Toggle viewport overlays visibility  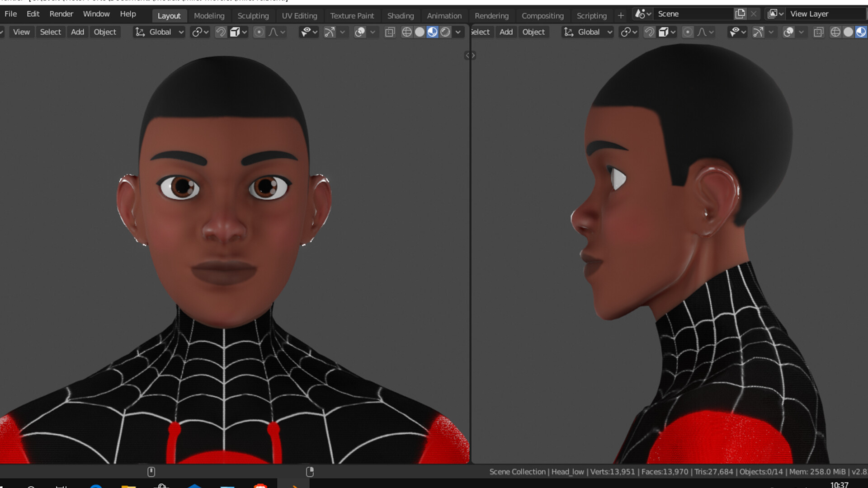(360, 32)
